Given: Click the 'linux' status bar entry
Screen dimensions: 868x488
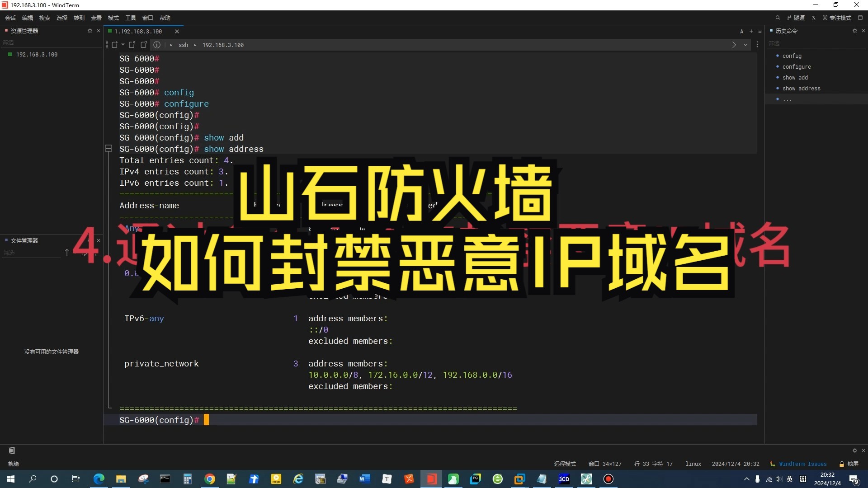Looking at the screenshot, I should (693, 464).
